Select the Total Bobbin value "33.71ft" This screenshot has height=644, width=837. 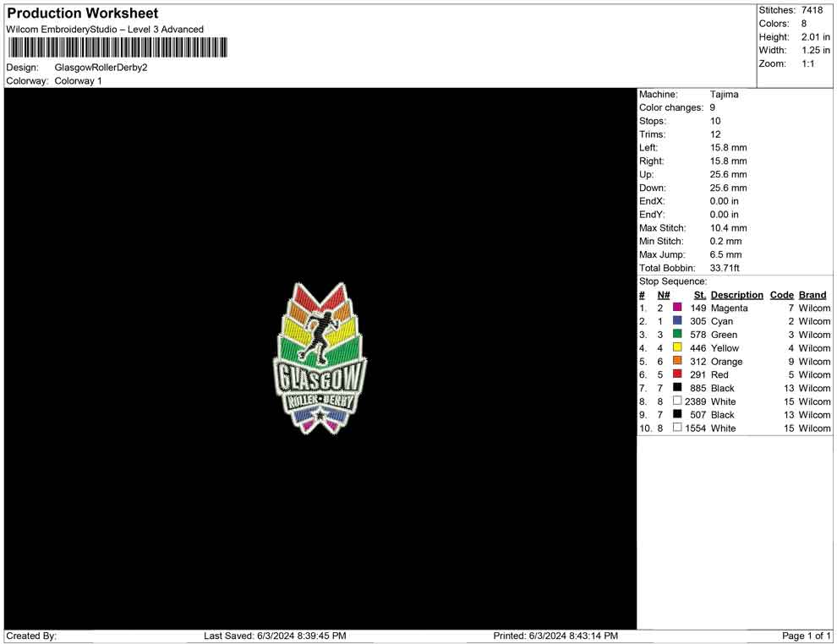coord(725,268)
